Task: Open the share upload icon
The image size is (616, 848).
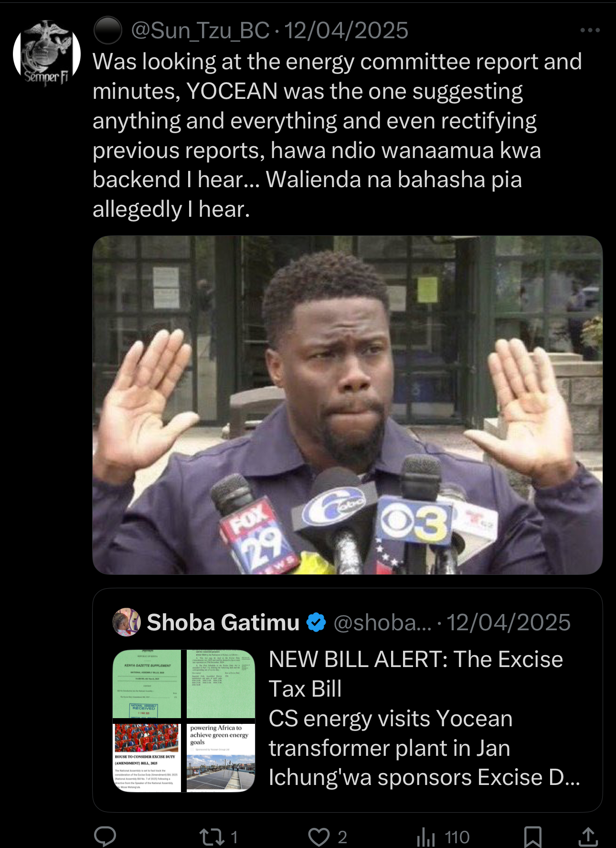Action: pyautogui.click(x=588, y=837)
